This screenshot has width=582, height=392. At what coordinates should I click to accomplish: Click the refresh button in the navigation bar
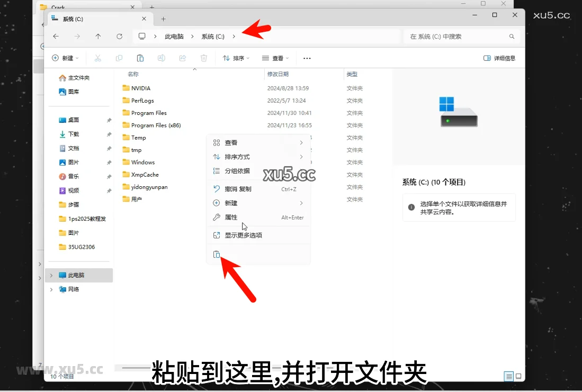tap(120, 37)
